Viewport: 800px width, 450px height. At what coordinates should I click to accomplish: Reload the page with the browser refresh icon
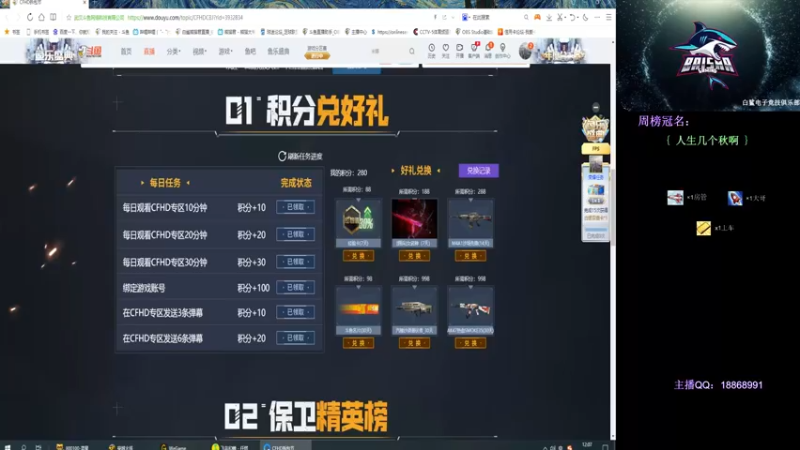point(30,17)
